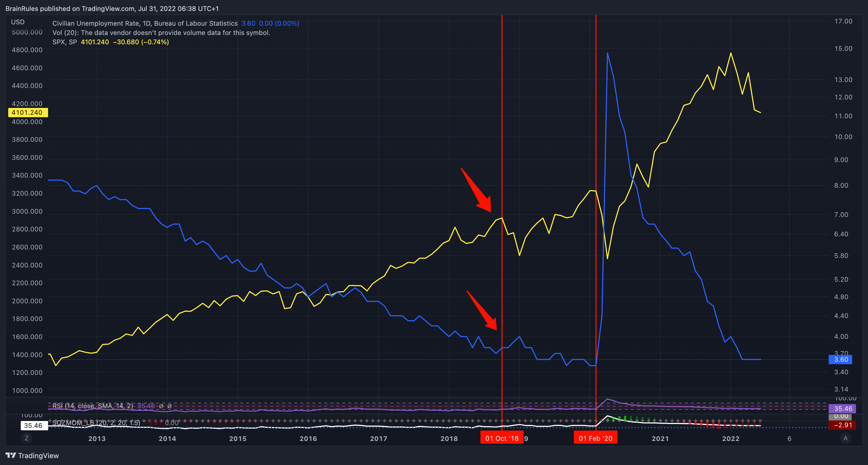The width and height of the screenshot is (868, 465).
Task: Click the red −2.91 momentum tag
Action: [842, 425]
